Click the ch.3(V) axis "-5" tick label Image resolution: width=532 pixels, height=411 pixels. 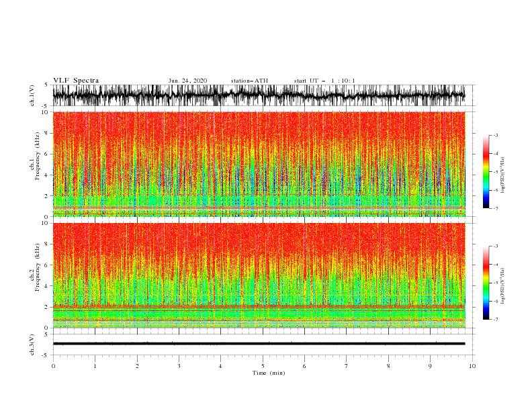[x=46, y=355]
